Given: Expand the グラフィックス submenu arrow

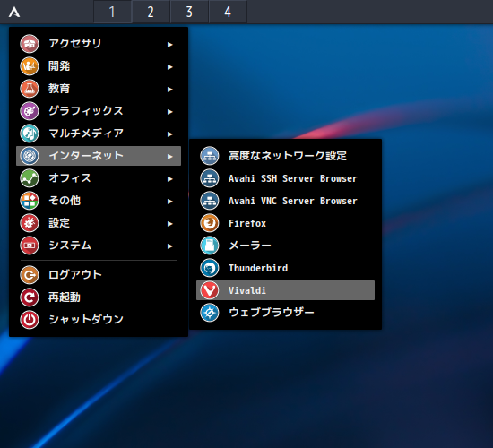Looking at the screenshot, I should point(170,112).
